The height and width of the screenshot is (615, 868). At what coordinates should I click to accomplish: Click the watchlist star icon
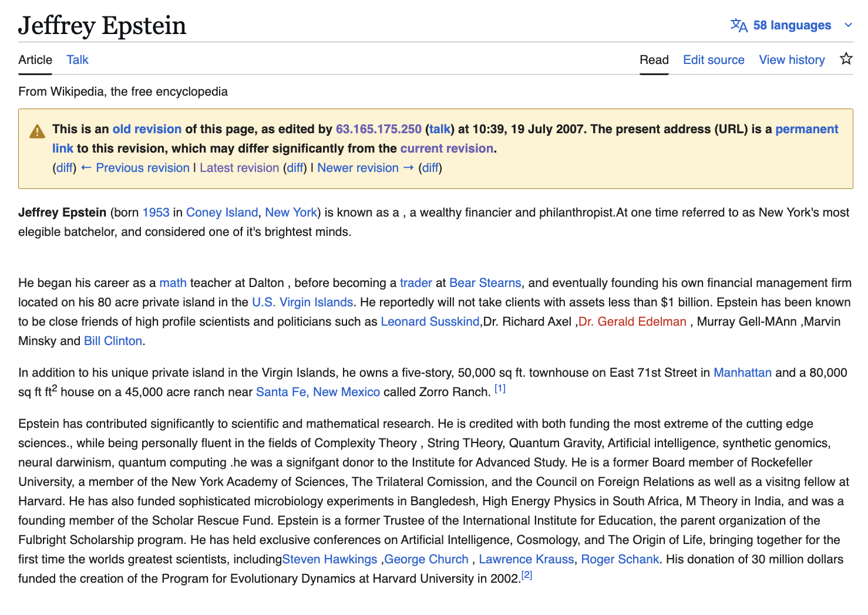[846, 59]
